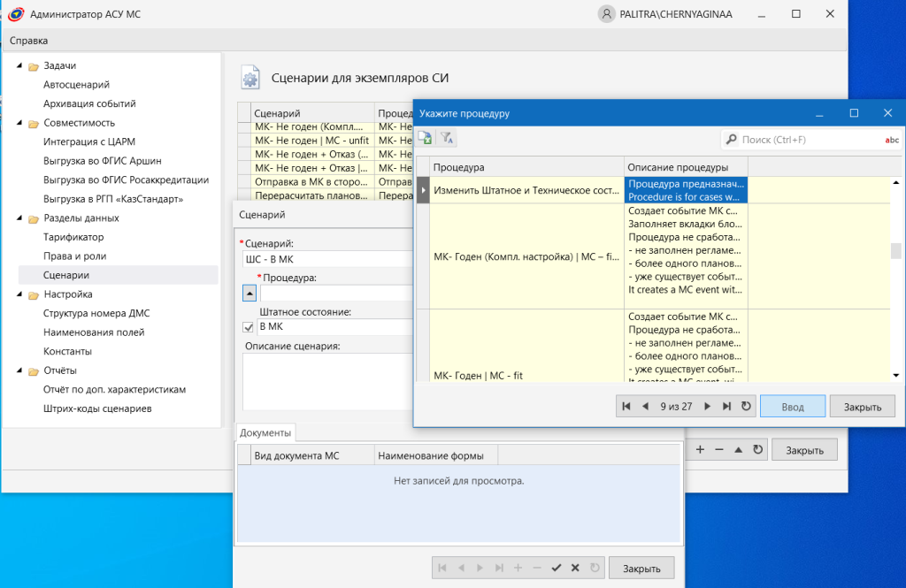Click the Описание сценария text area

(x=328, y=382)
